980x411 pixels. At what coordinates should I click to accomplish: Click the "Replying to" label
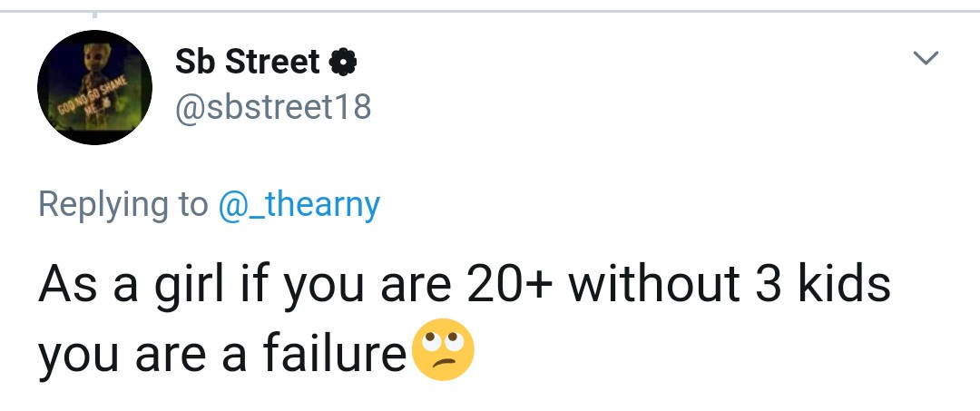click(122, 204)
